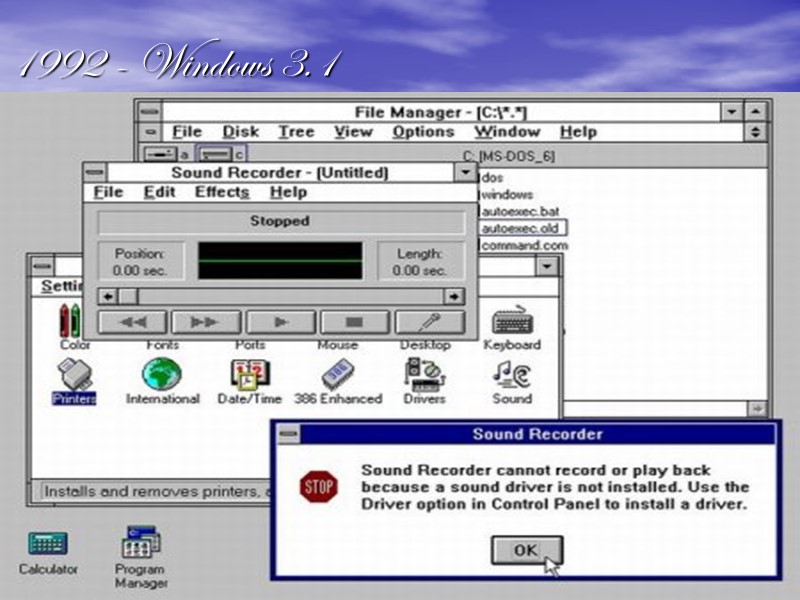This screenshot has width=800, height=600.
Task: Open File Manager Disk menu
Action: 241,132
